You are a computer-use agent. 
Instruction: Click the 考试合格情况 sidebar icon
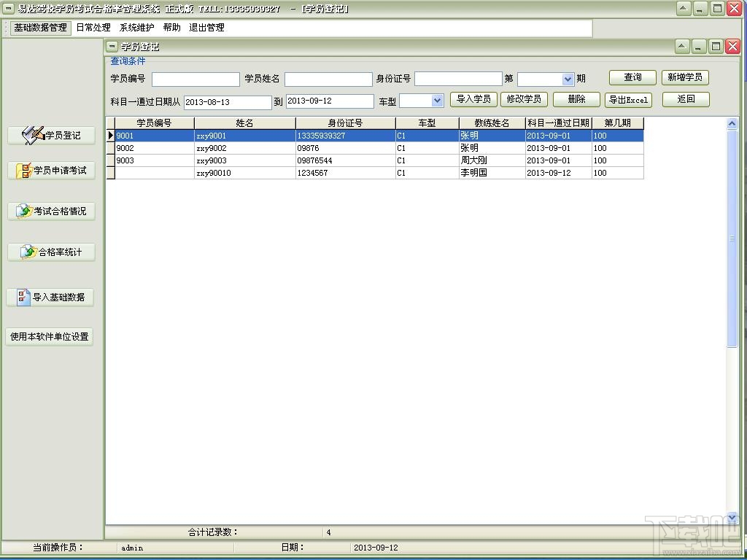pos(24,211)
